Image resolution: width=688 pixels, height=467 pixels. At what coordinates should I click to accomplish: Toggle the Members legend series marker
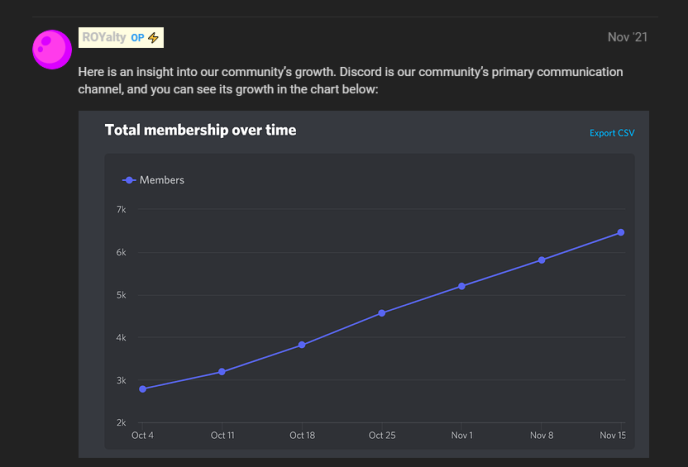[129, 180]
